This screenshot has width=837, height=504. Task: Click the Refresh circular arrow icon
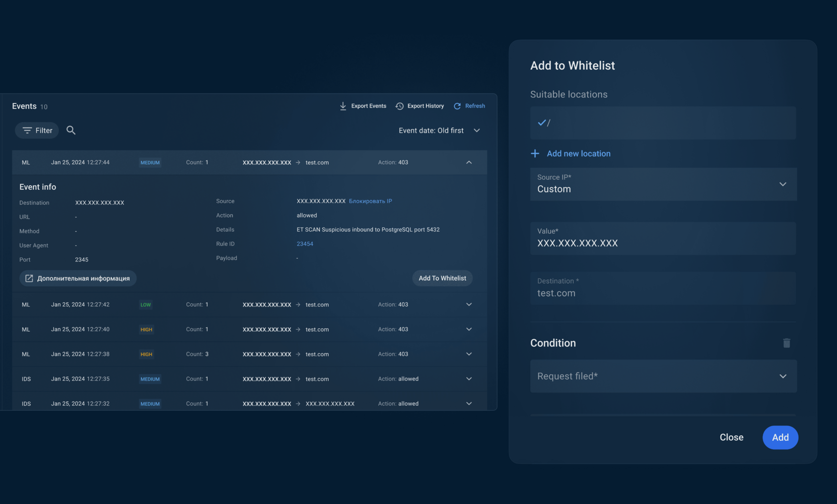point(457,106)
